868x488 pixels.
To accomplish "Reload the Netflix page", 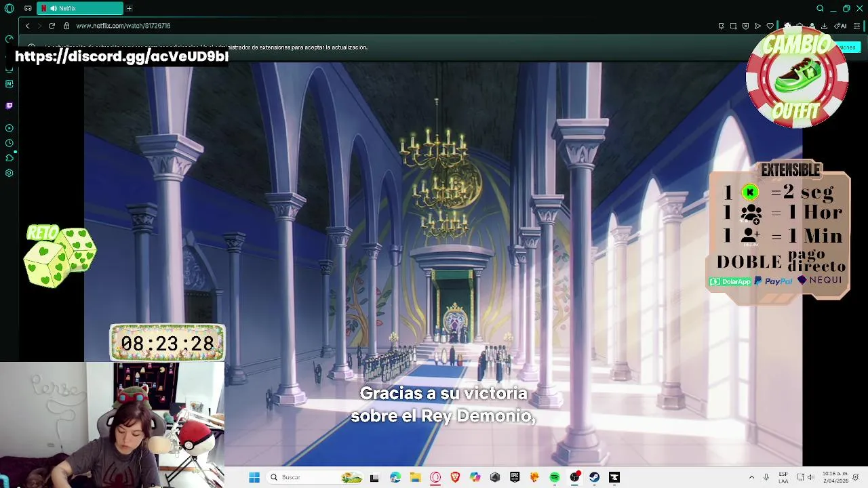I will click(x=52, y=26).
